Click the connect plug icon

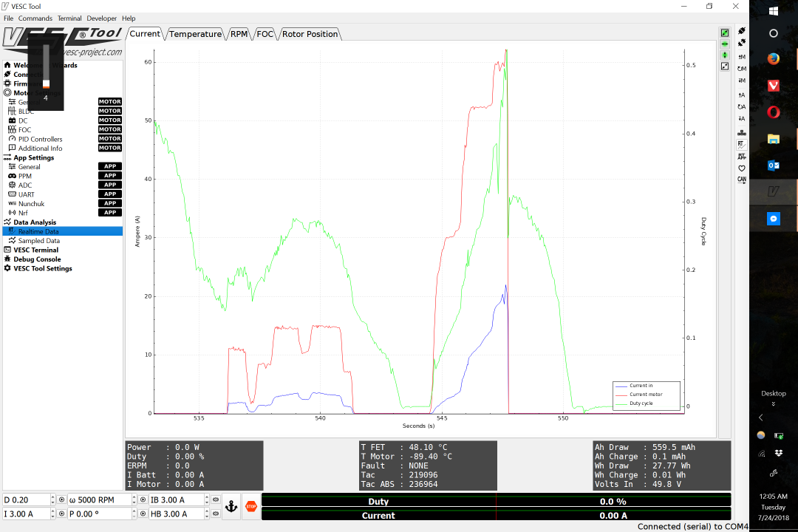point(741,31)
